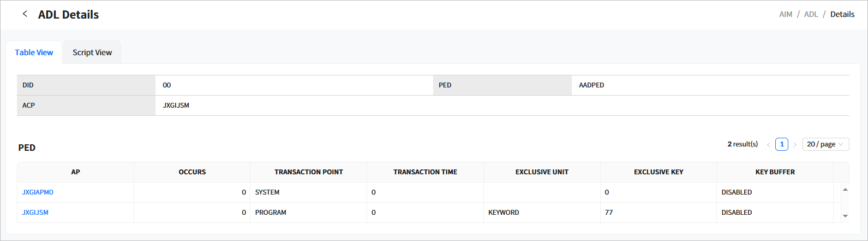Screen dimensions: 868x241
Task: Navigate to AIM in the breadcrumb
Action: click(x=786, y=14)
